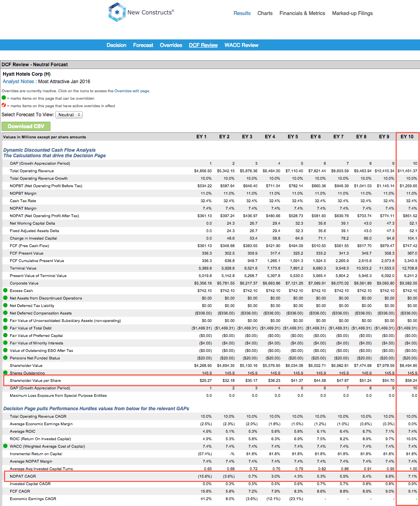Image resolution: width=420 pixels, height=506 pixels.
Task: Click Decision Page pulls Performance Hurdles heading
Action: tap(96, 409)
